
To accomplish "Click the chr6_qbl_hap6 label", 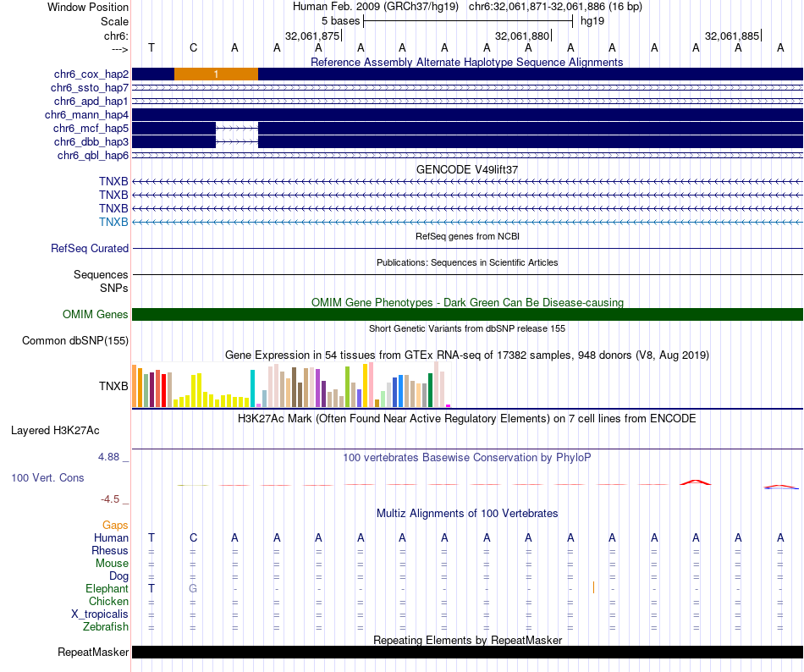I will coord(93,156).
